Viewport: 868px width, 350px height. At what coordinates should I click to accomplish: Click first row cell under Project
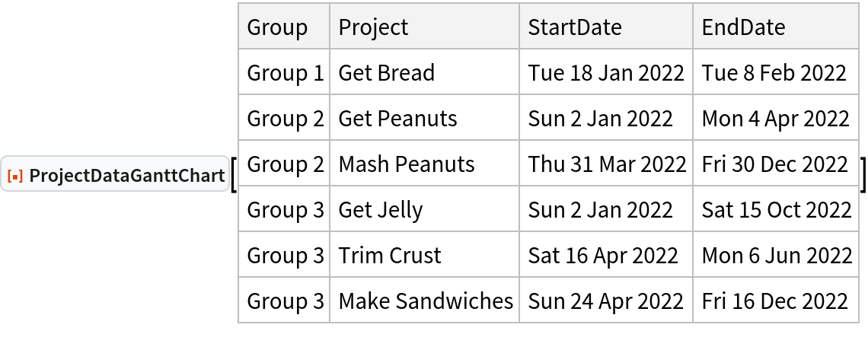coord(424,72)
